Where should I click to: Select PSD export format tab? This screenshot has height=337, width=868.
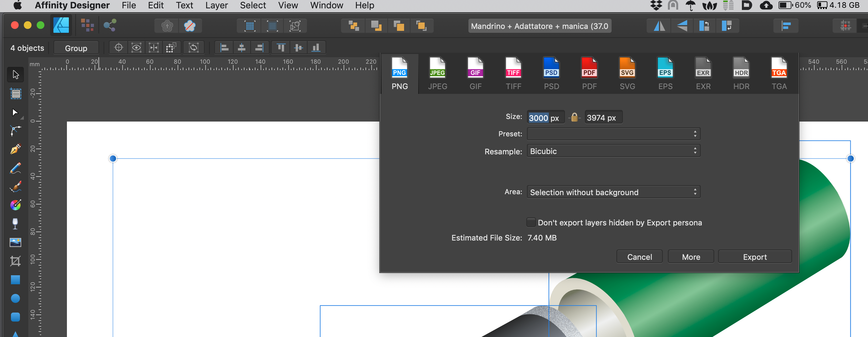pos(551,74)
